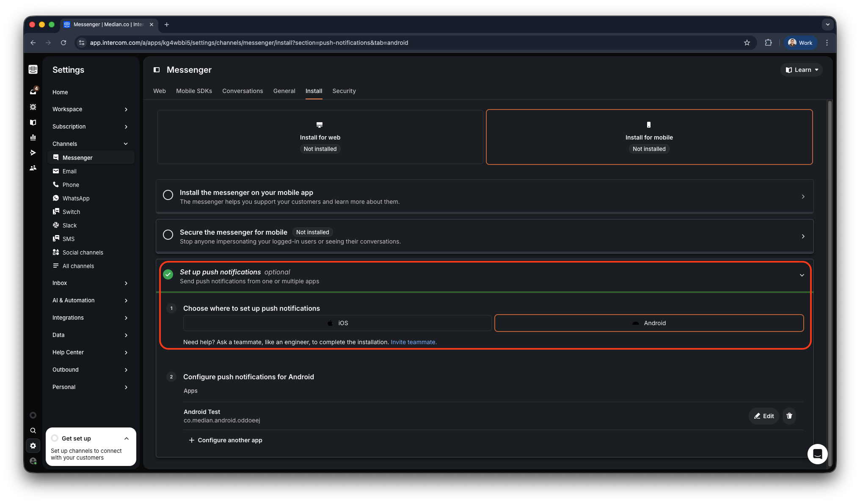This screenshot has height=504, width=860.
Task: Switch to the Security tab
Action: tap(344, 91)
